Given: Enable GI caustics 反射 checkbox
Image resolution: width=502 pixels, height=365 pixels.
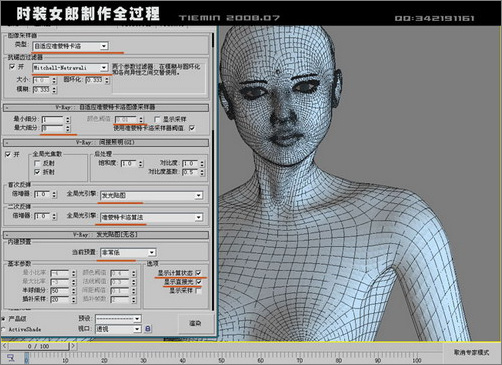Looking at the screenshot, I should tap(37, 163).
